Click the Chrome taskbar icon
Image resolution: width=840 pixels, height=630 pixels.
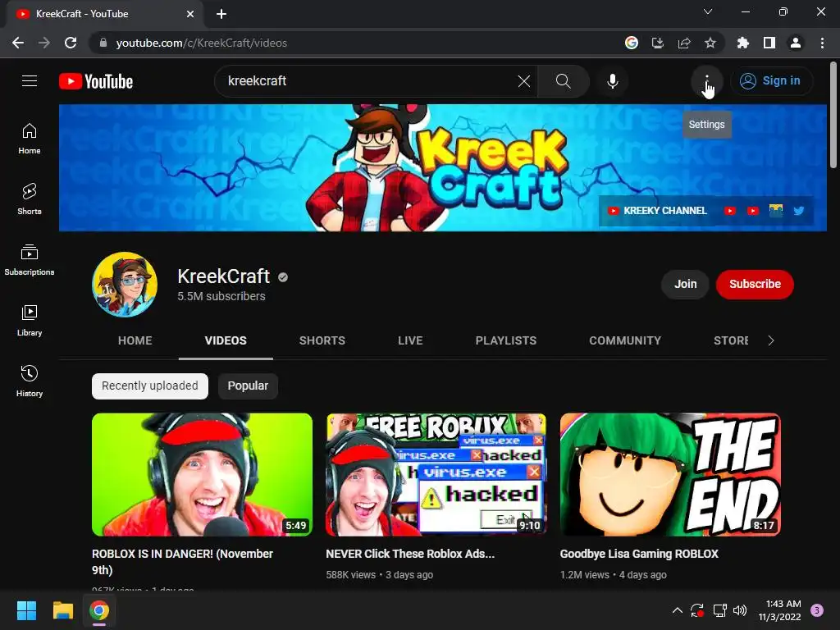[99, 610]
